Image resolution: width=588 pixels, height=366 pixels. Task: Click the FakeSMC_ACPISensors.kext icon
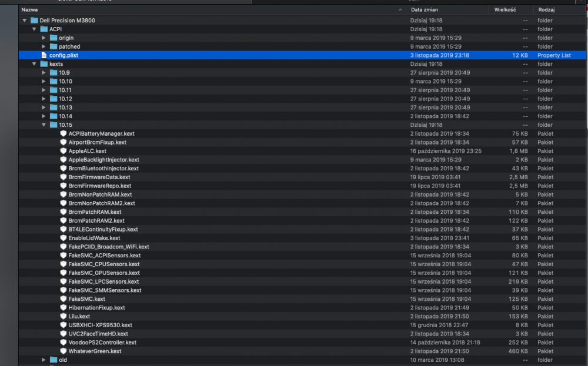click(64, 256)
